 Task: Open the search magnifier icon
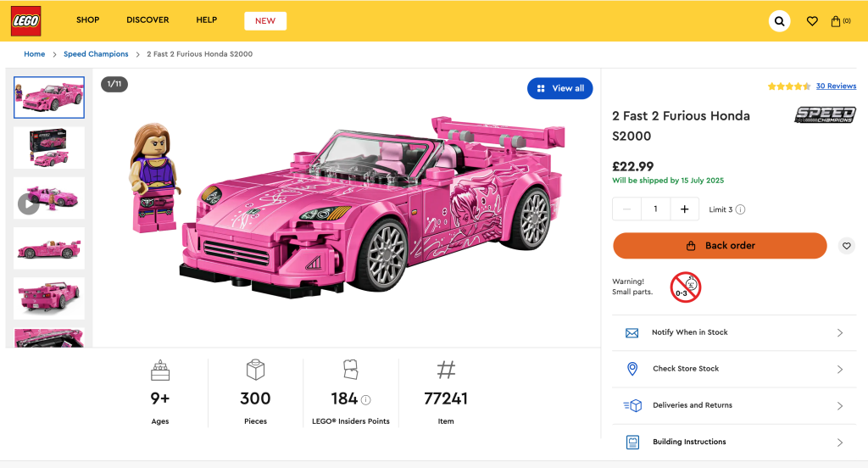(x=779, y=21)
